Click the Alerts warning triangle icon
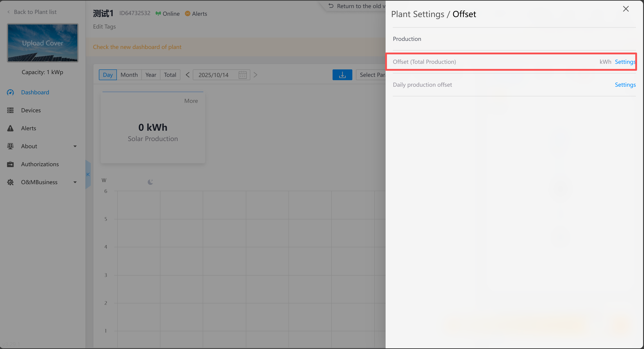Image resolution: width=644 pixels, height=349 pixels. 10,128
